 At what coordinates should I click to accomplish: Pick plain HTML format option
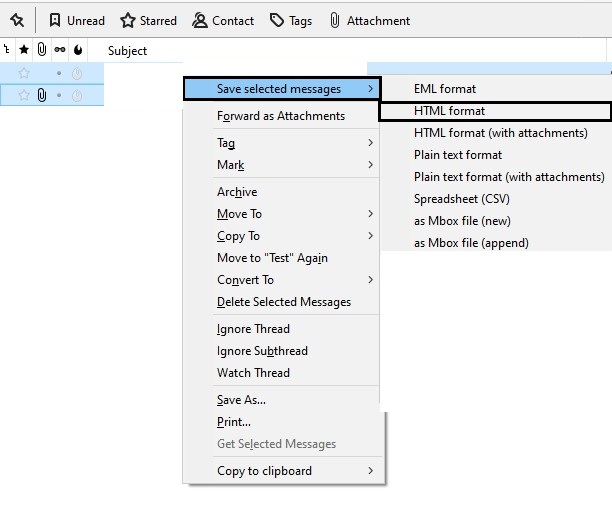tap(496, 111)
